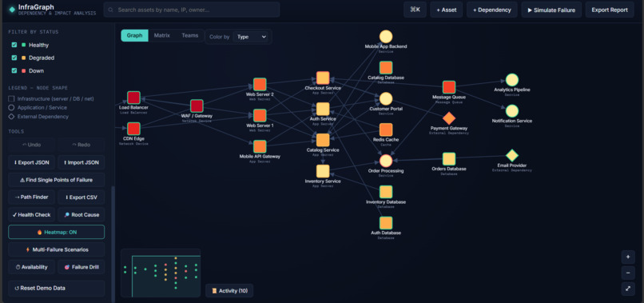Click the Undo tool button
Screen dimensions: 644x303
(x=31, y=145)
